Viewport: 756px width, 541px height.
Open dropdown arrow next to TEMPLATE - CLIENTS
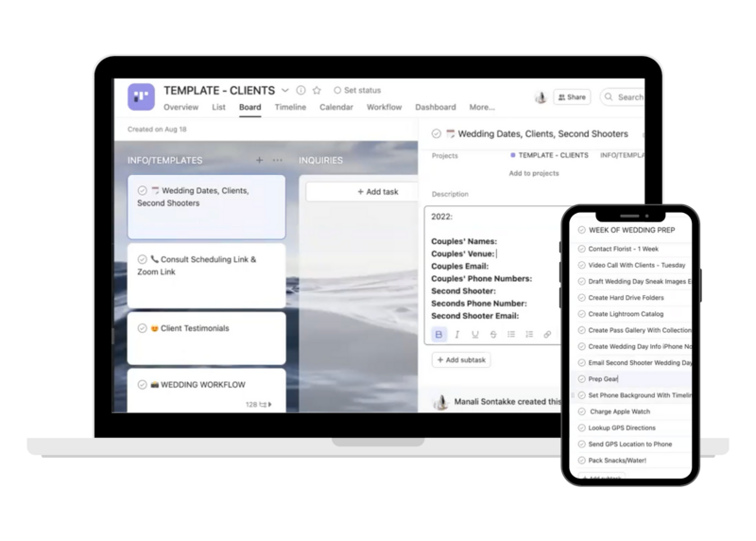(285, 90)
